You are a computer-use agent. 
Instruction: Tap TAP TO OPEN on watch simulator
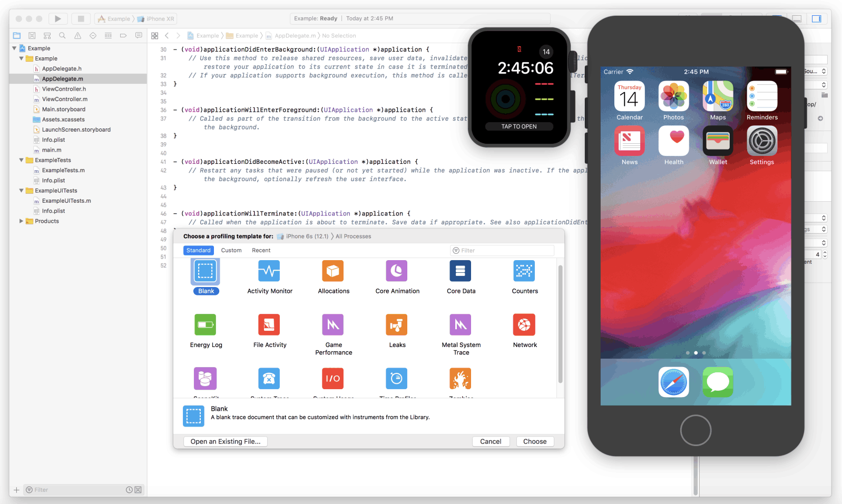519,126
